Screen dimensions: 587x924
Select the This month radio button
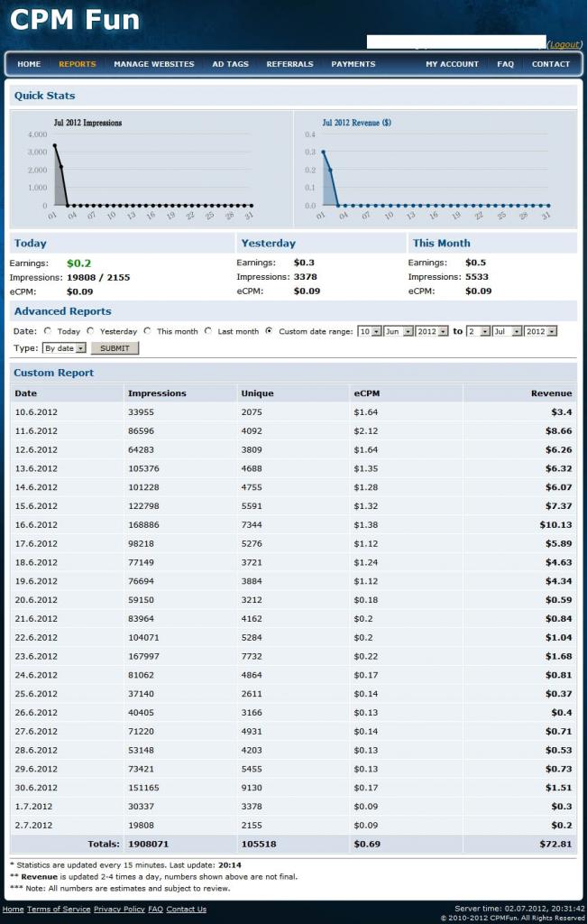click(x=147, y=331)
